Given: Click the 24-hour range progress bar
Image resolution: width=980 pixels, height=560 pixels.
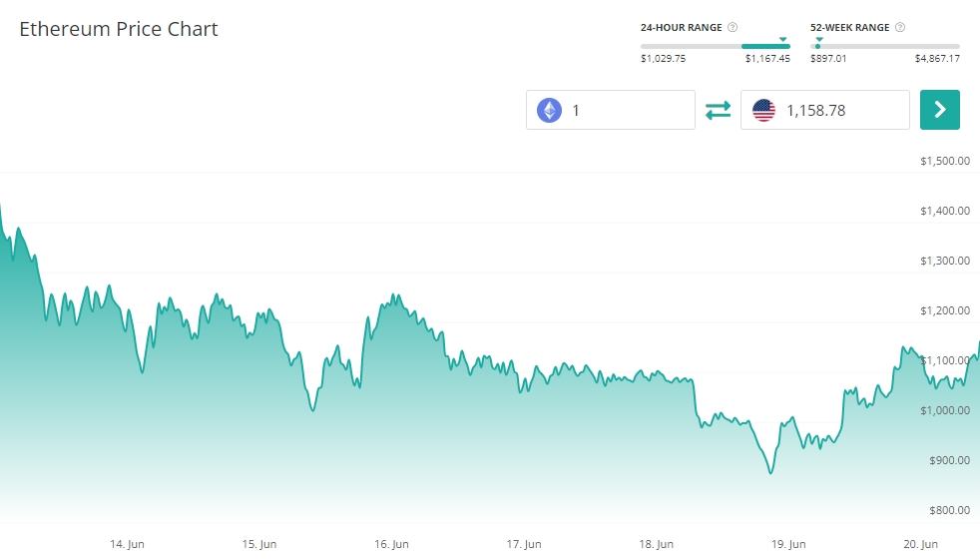Looking at the screenshot, I should pos(716,46).
